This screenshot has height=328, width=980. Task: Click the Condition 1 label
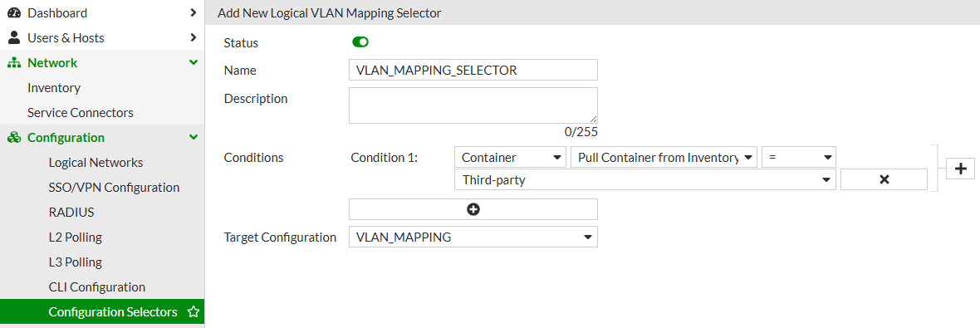384,158
